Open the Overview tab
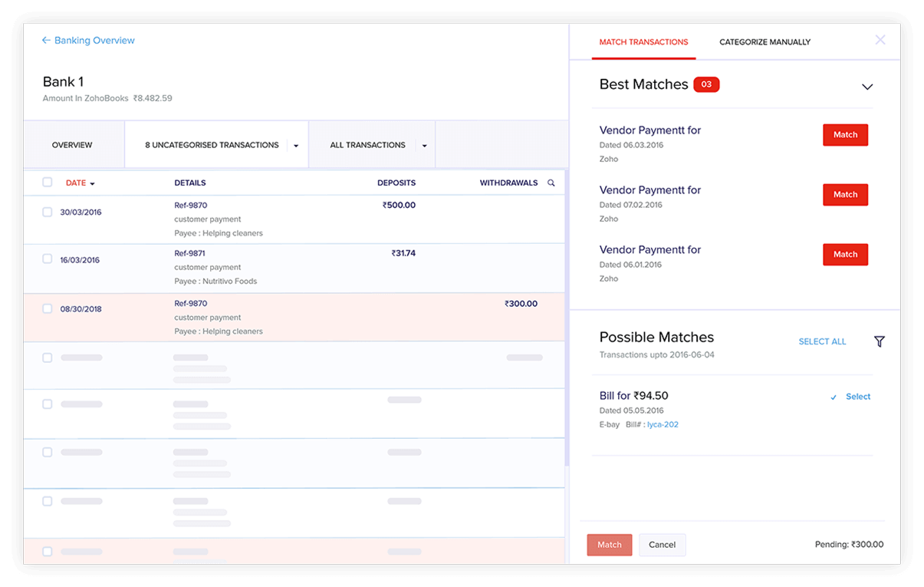The height and width of the screenshot is (587, 924). click(x=72, y=145)
